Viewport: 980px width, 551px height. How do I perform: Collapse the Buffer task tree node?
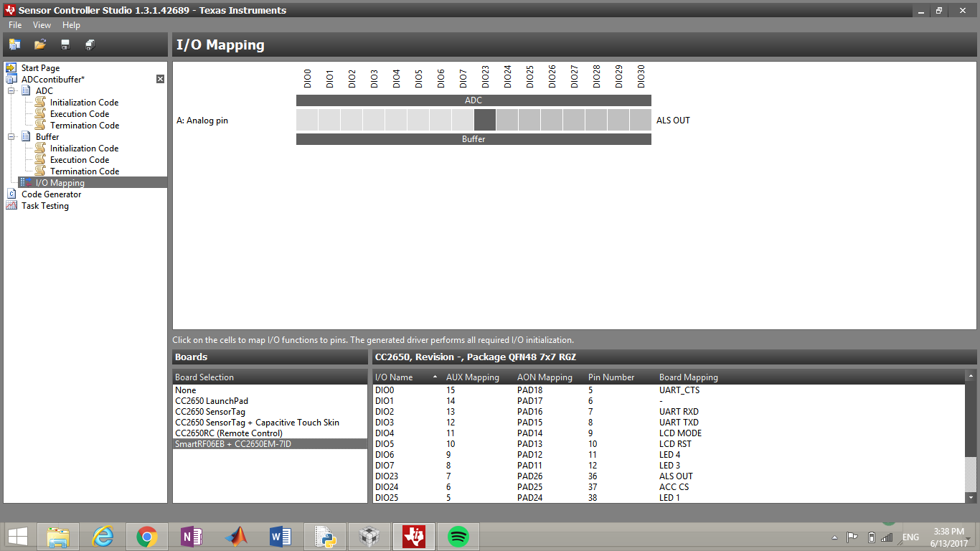pyautogui.click(x=11, y=137)
